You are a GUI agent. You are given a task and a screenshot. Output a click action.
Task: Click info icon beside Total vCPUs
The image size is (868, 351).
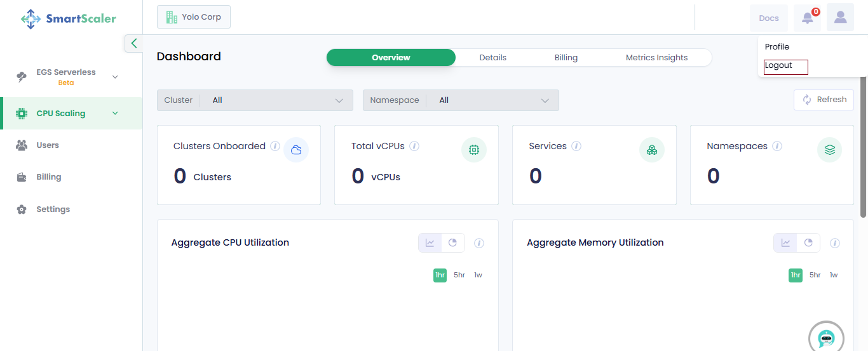[414, 146]
